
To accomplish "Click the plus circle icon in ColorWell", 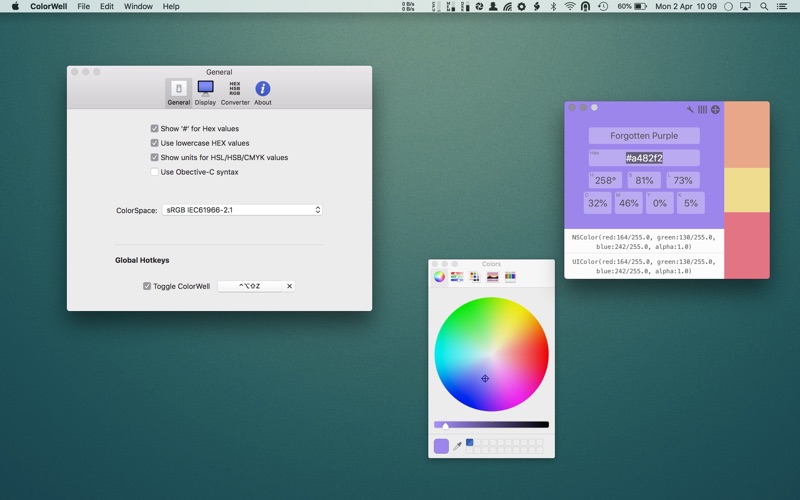I will 715,109.
